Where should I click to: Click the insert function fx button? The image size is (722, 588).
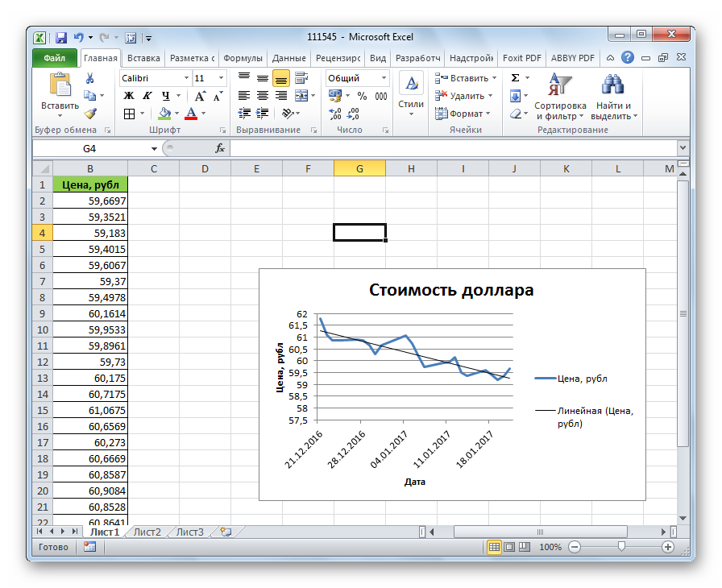coord(219,149)
